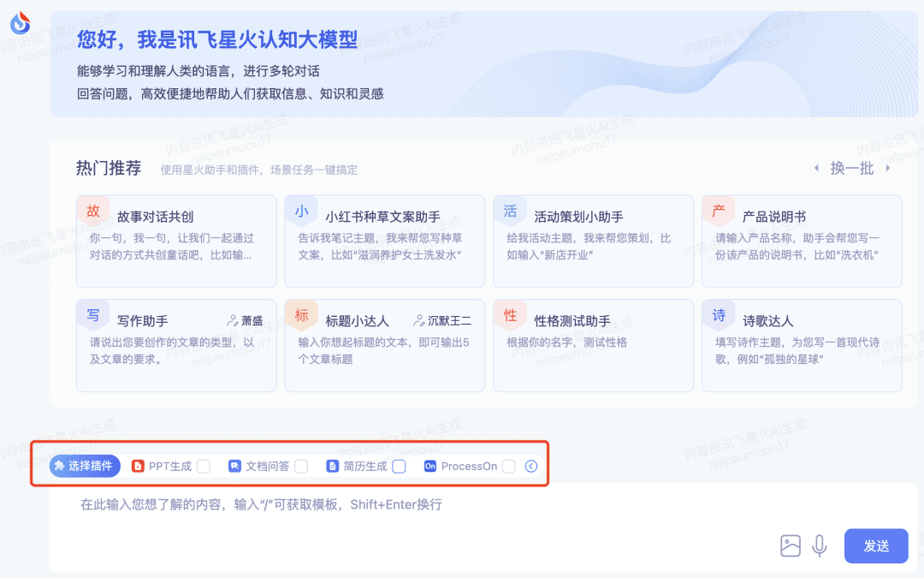Select the 故事对话共创 card title

155,217
